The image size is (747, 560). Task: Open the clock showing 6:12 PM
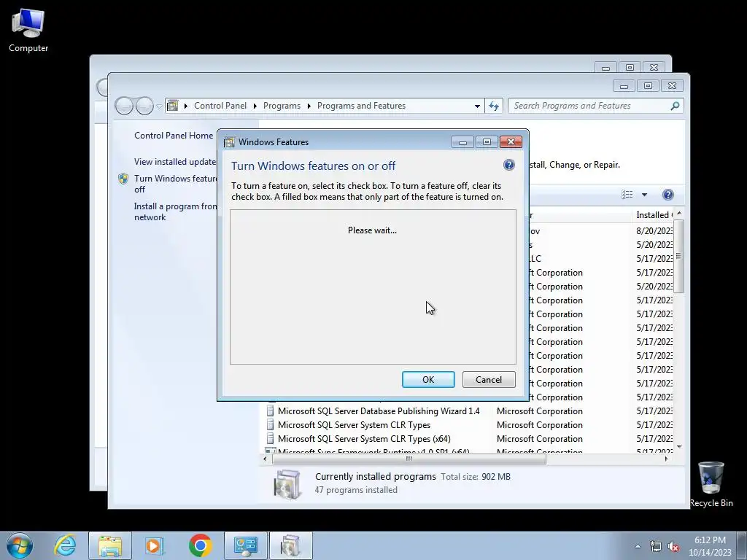(x=710, y=546)
